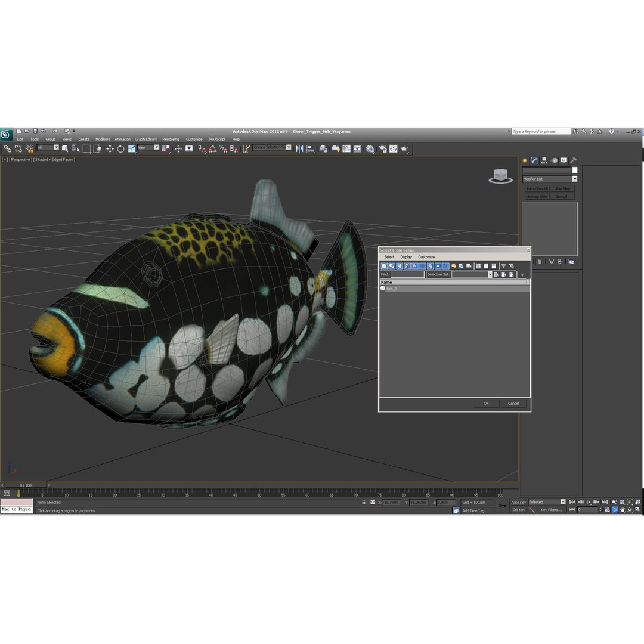Viewport: 644px width, 644px height.
Task: Toggle the Auto Key button
Action: tap(518, 502)
